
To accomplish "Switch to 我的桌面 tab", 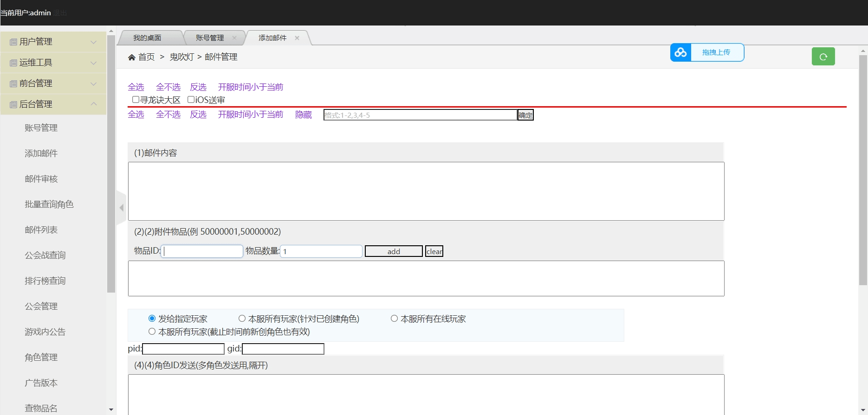I will 147,38.
